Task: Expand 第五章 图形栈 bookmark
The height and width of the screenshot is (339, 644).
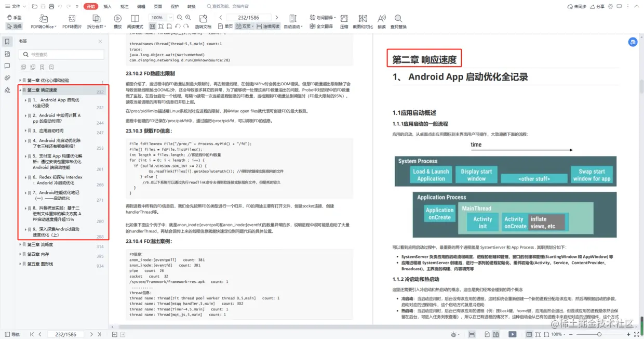Action: point(20,264)
